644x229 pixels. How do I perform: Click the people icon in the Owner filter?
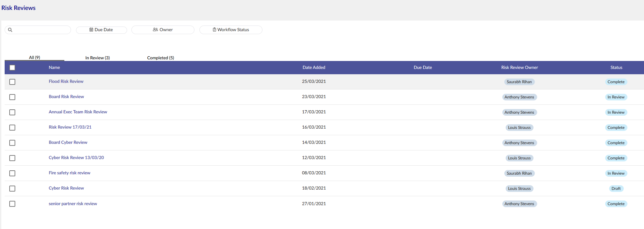[x=155, y=29]
